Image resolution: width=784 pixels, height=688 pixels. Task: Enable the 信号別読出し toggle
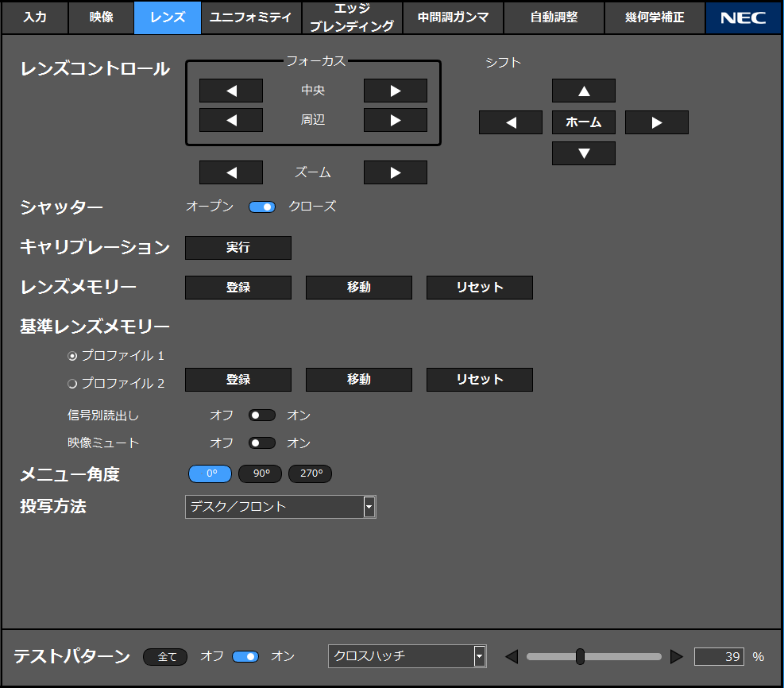coord(261,416)
